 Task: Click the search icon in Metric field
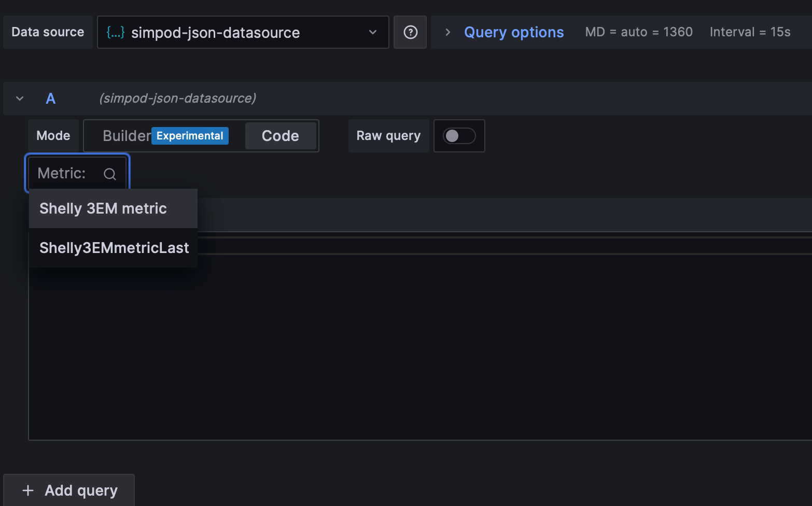110,174
